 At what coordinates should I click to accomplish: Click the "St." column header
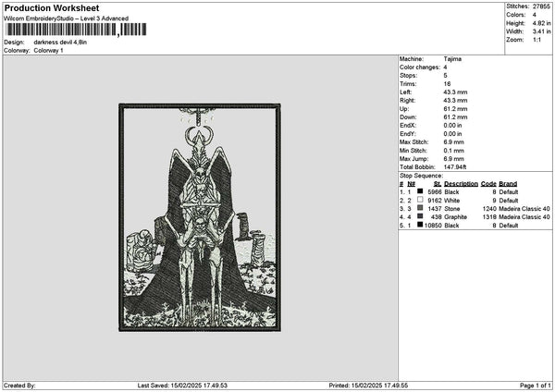438,184
